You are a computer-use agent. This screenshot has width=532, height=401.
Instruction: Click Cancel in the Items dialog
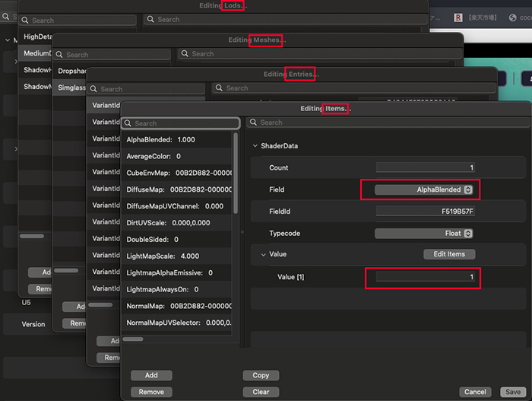click(x=475, y=392)
